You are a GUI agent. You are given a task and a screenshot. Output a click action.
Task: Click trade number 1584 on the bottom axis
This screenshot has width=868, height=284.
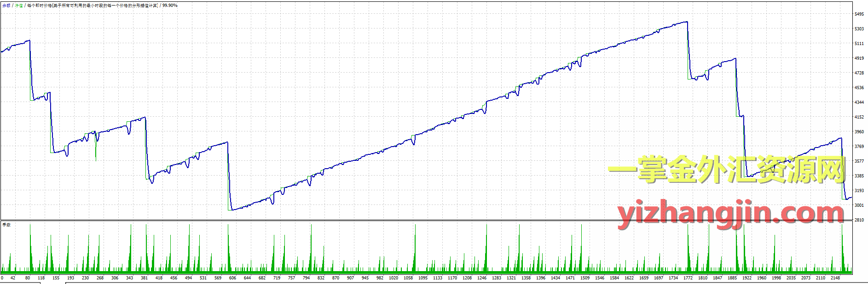614,278
